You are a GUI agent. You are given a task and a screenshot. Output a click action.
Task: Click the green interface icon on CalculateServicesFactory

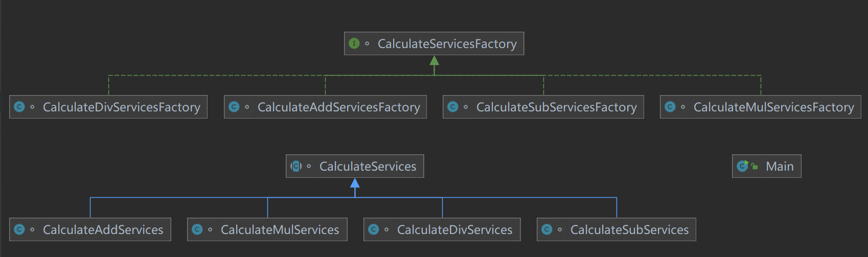(x=354, y=43)
